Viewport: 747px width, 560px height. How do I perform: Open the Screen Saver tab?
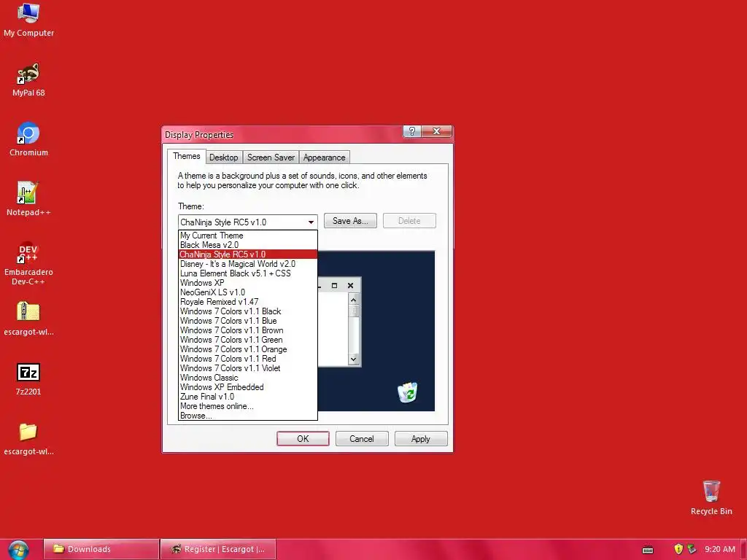click(x=271, y=157)
